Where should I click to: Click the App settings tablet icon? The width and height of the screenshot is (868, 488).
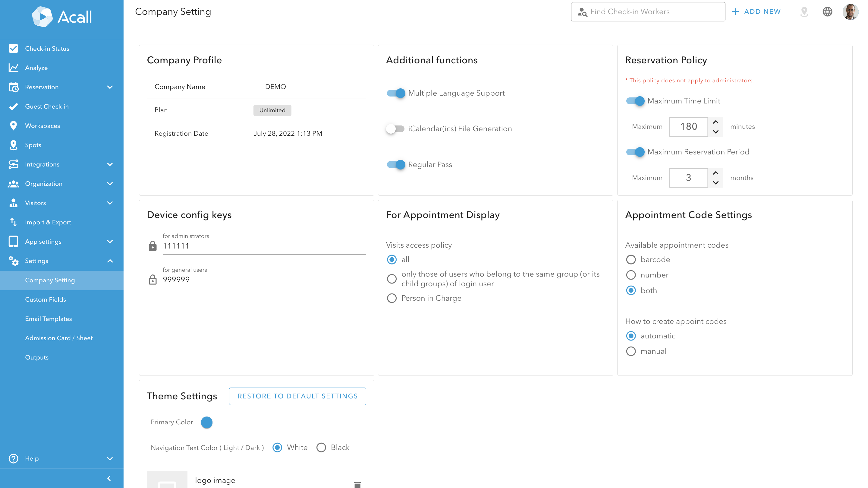[14, 242]
